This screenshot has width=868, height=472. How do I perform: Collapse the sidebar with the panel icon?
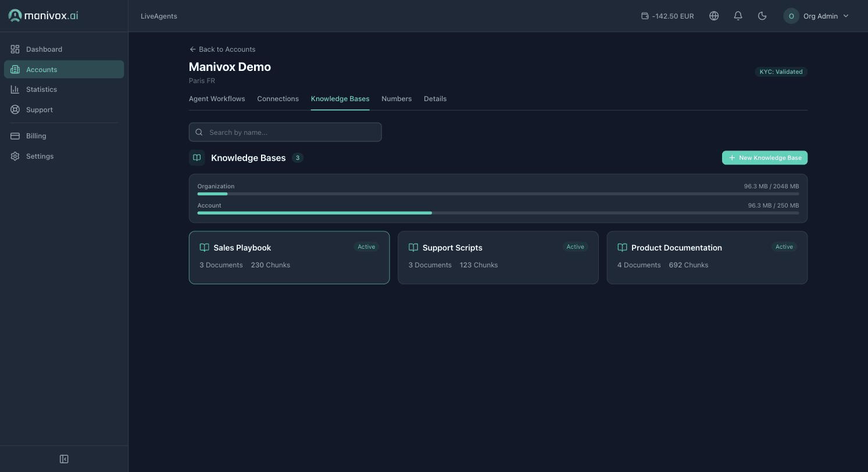64,459
